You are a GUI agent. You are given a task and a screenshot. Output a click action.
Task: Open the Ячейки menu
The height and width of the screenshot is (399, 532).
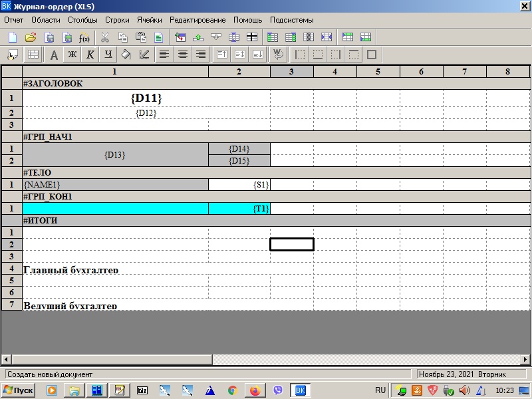point(149,20)
